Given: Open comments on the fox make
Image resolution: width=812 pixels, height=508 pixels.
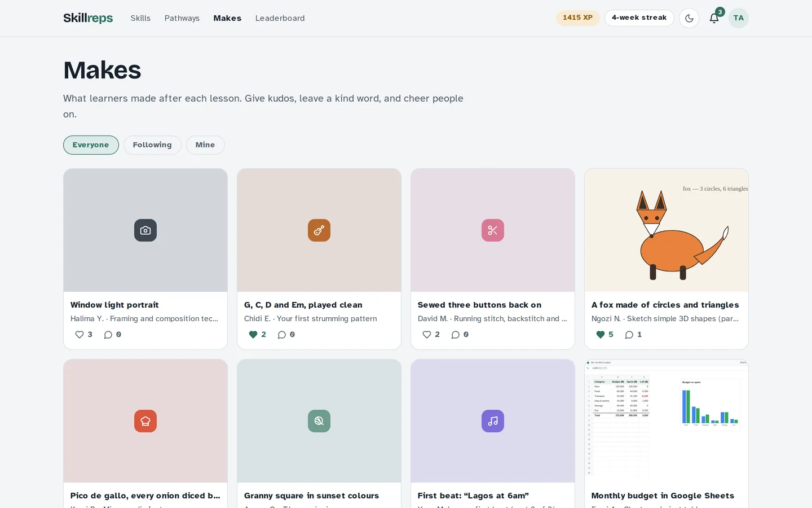Looking at the screenshot, I should [x=633, y=335].
